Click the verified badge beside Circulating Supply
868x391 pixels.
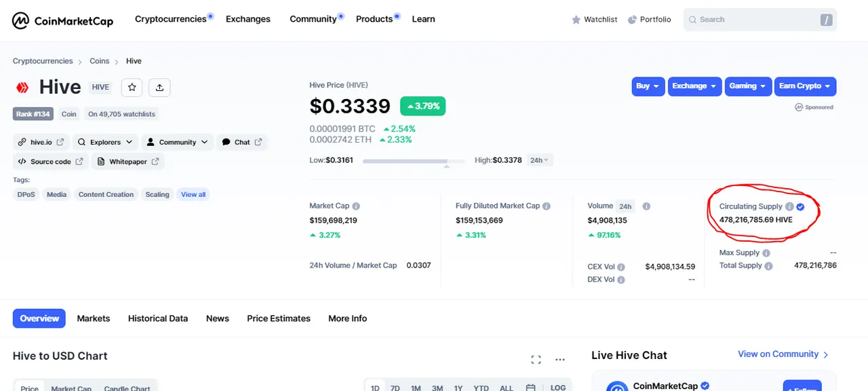800,206
